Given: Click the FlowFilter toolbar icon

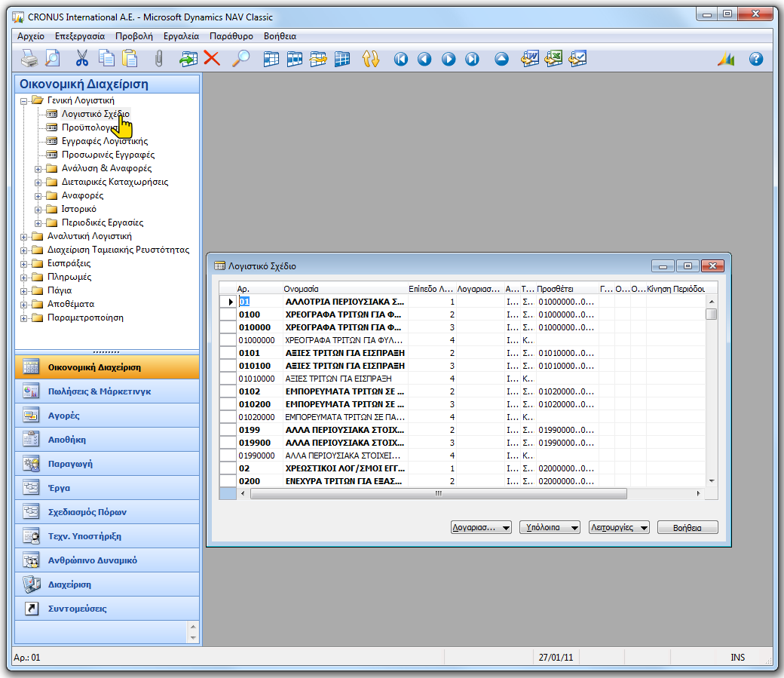Looking at the screenshot, I should point(318,59).
